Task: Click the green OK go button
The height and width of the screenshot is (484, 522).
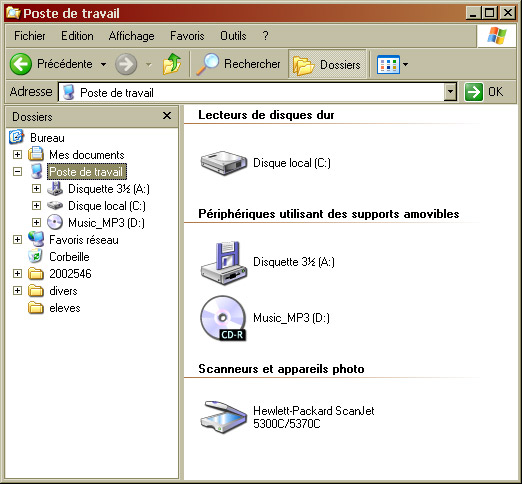Action: pos(484,92)
